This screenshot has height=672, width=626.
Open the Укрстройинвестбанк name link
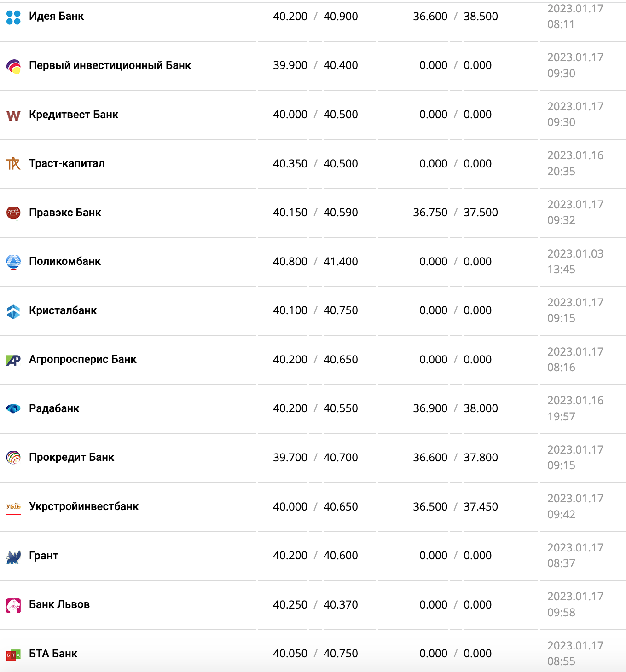pos(84,506)
